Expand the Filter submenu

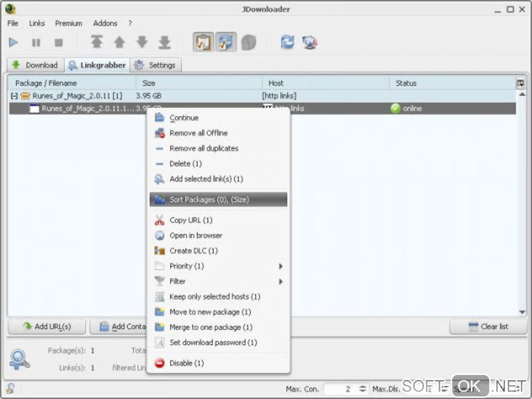click(218, 281)
